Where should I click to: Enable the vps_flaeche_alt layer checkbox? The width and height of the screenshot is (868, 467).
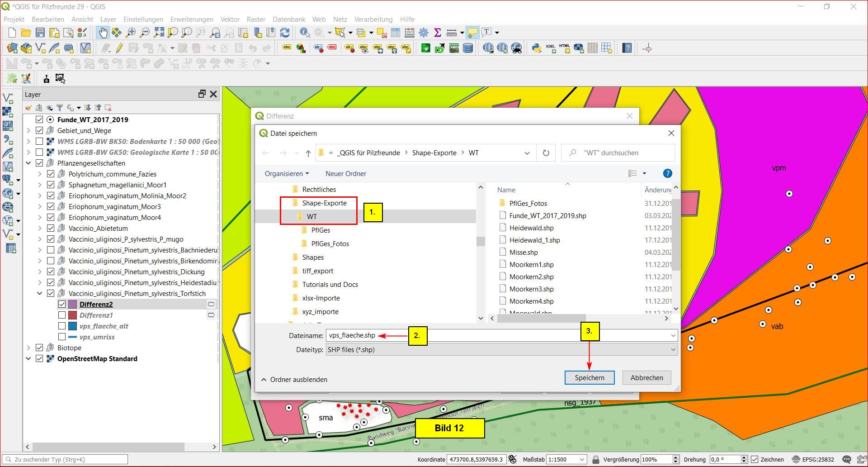point(62,326)
